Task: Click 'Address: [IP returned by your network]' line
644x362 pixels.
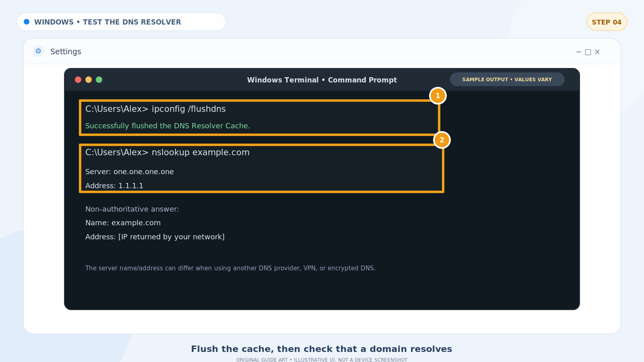Action: pos(155,237)
